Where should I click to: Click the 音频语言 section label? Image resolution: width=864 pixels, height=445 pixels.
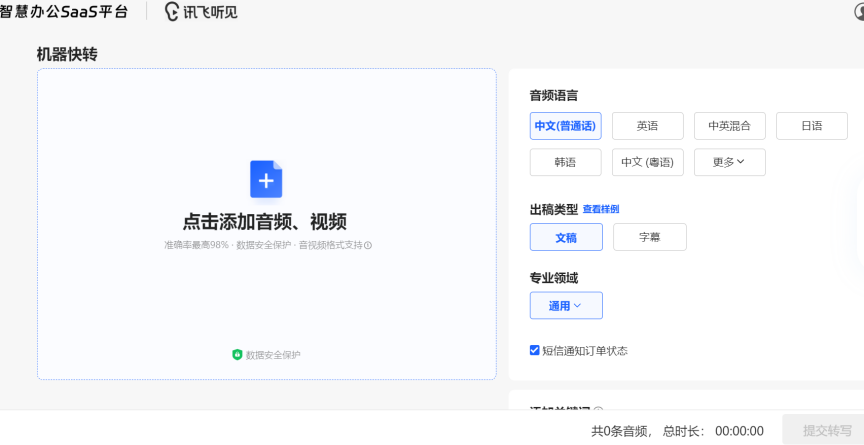point(554,95)
